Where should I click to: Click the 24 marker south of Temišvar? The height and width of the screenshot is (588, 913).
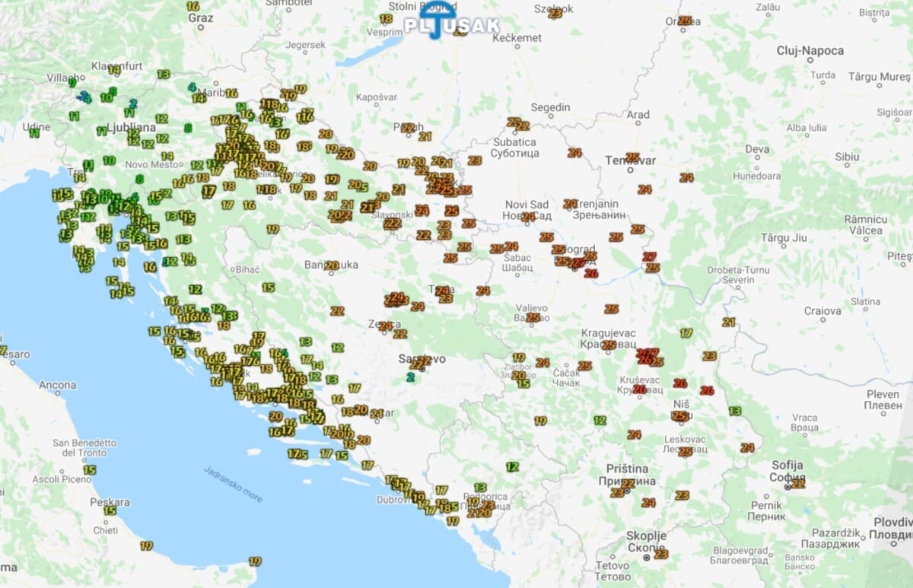tap(644, 189)
